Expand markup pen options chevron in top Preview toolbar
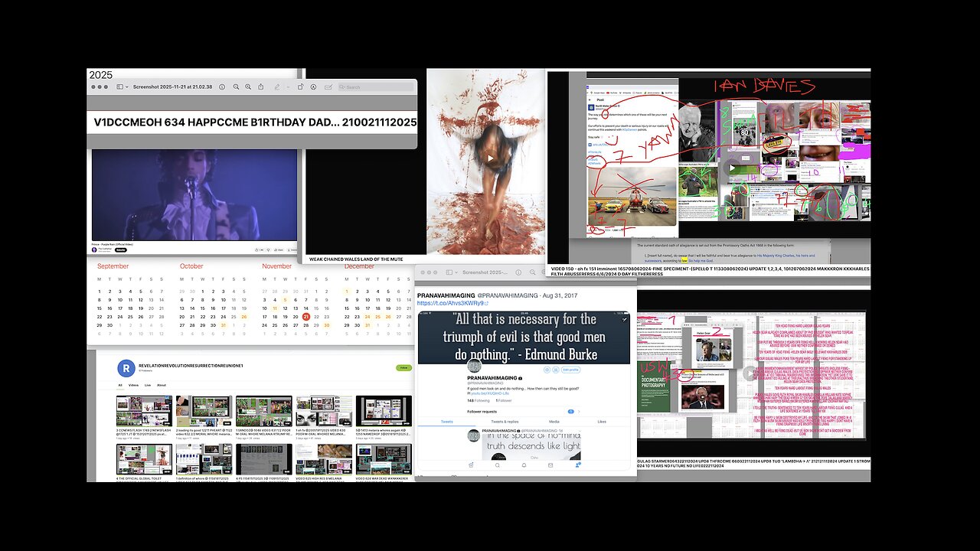Screen dimensions: 980x551 (289, 87)
